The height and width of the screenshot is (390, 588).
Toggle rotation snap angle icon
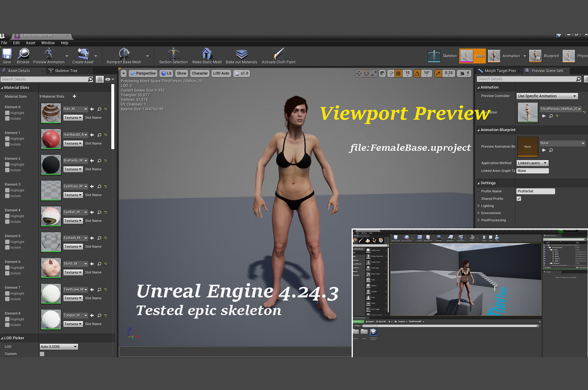tap(417, 73)
